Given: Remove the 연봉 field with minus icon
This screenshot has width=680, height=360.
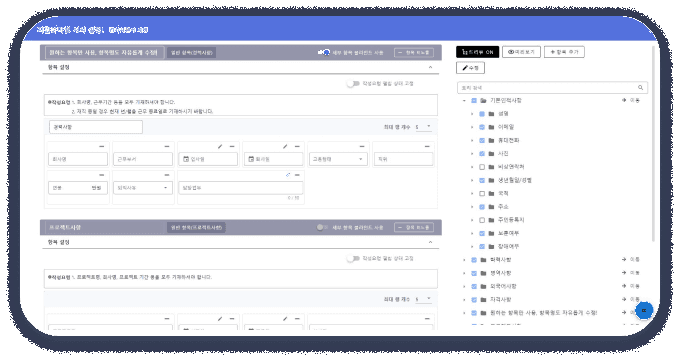Looking at the screenshot, I should [101, 175].
